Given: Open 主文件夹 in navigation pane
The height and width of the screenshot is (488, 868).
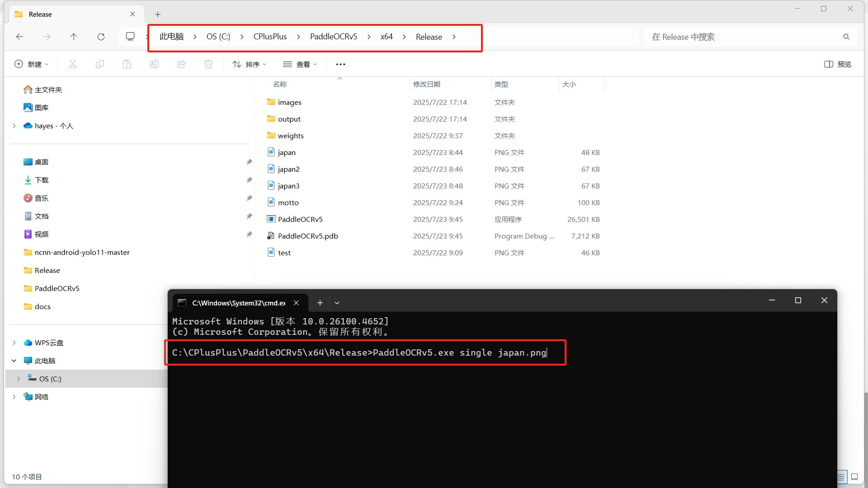Looking at the screenshot, I should coord(42,89).
